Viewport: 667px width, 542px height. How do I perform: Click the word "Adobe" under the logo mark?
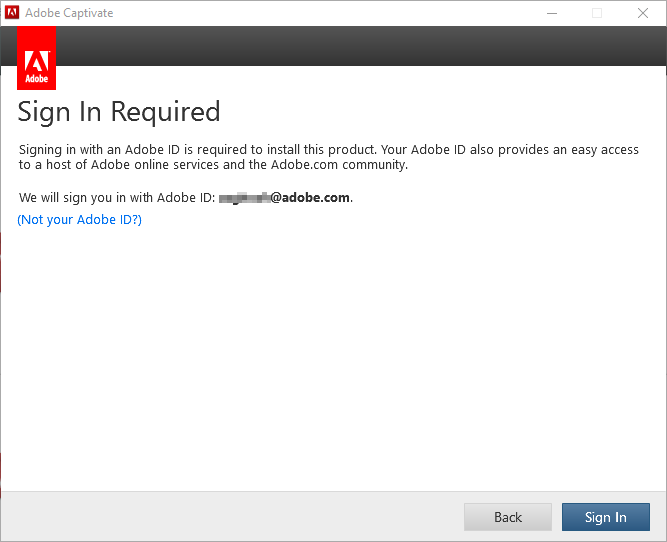pyautogui.click(x=36, y=79)
